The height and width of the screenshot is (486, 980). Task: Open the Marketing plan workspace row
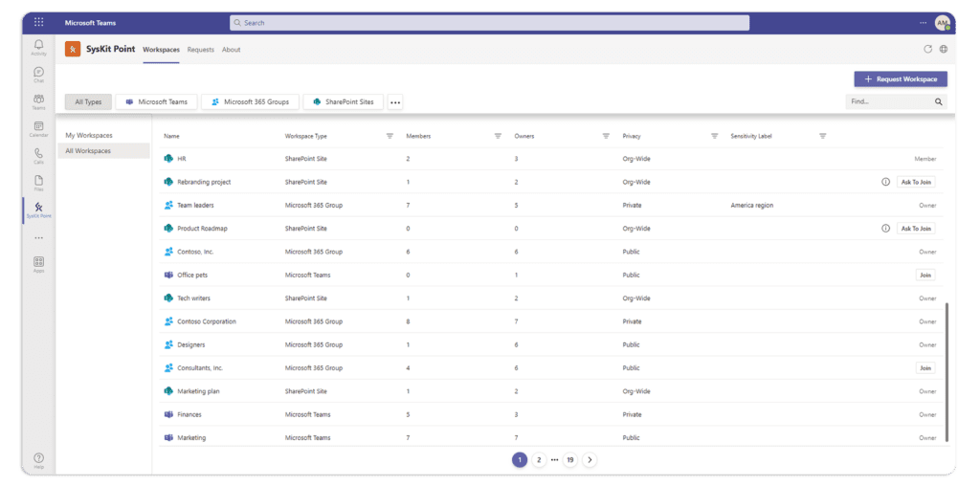coord(550,391)
